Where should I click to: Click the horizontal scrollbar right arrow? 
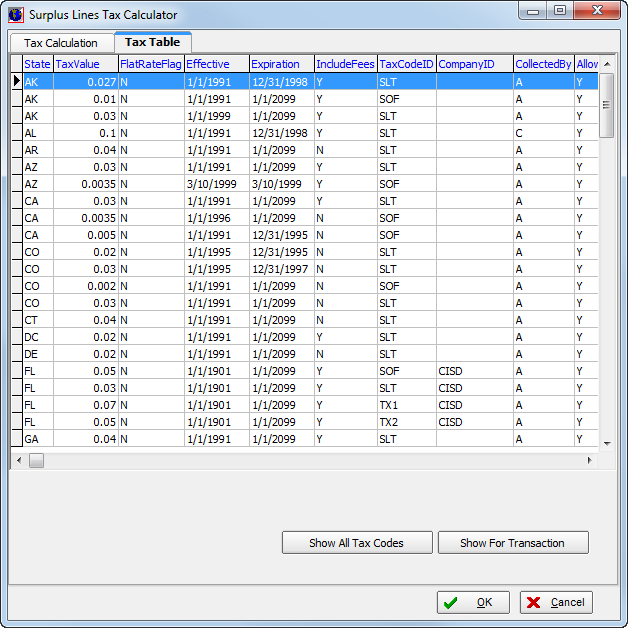click(x=589, y=460)
